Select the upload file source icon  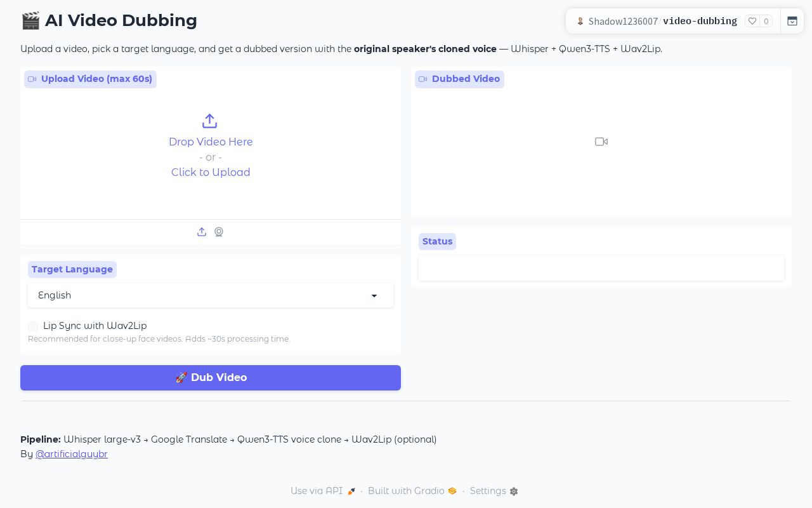pyautogui.click(x=202, y=232)
